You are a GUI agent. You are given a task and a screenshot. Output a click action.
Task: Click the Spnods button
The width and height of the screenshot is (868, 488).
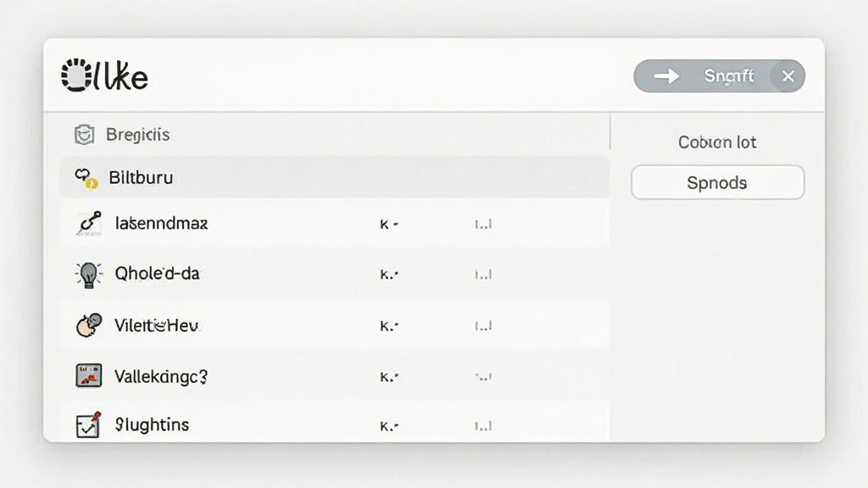717,183
